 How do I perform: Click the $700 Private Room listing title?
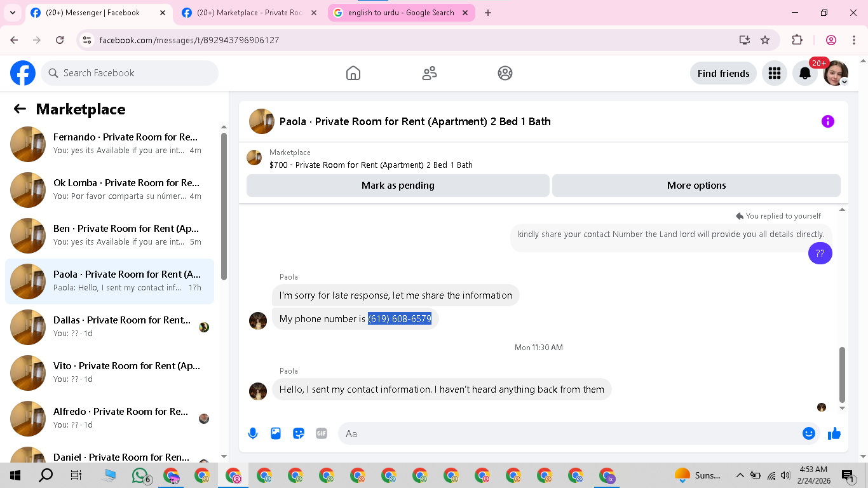(x=371, y=165)
